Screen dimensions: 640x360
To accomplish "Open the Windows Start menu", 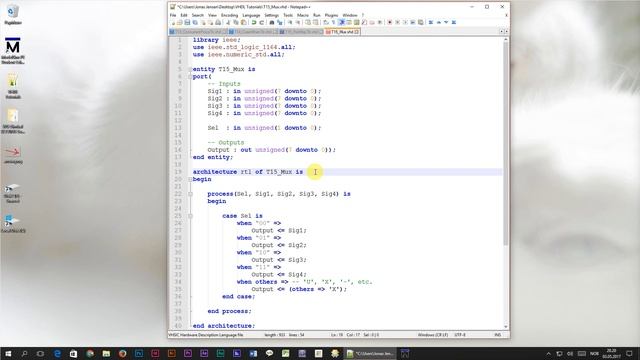I will point(8,353).
